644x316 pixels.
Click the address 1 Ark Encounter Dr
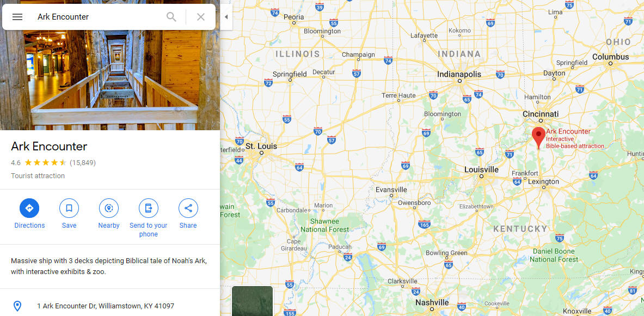[x=106, y=306]
